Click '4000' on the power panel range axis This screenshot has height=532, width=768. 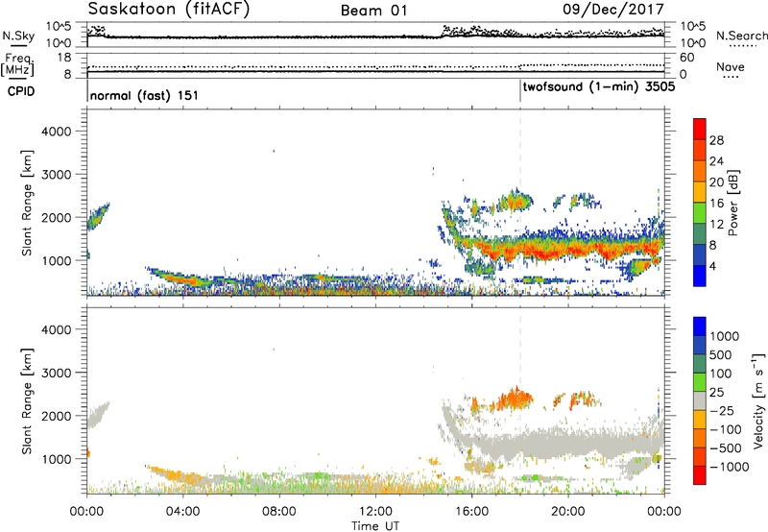pyautogui.click(x=56, y=132)
